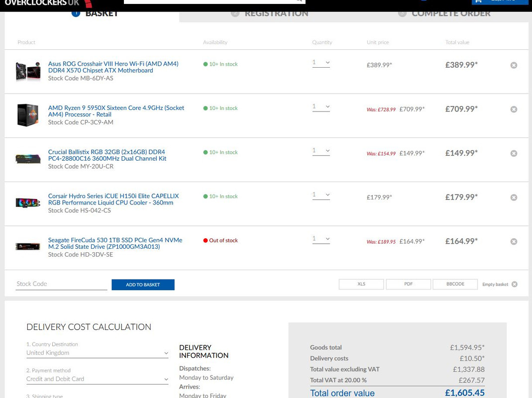Export basket as BBCODE
This screenshot has width=532, height=398.
pyautogui.click(x=455, y=284)
